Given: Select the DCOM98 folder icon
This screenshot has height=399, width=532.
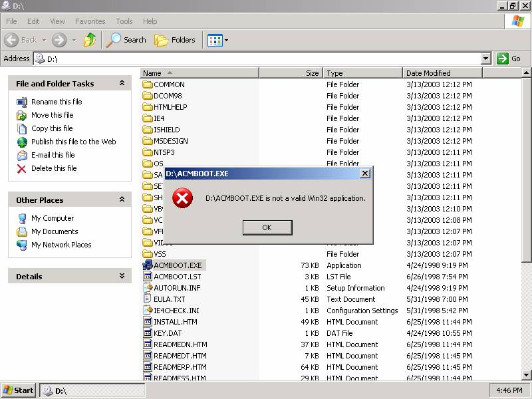Looking at the screenshot, I should coord(148,96).
